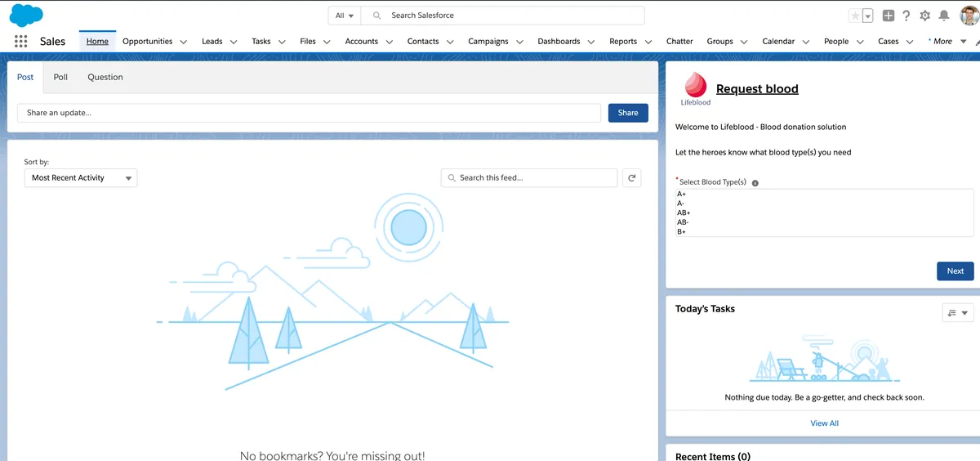The height and width of the screenshot is (461, 980).
Task: Switch to the Question publisher tab
Action: (105, 78)
